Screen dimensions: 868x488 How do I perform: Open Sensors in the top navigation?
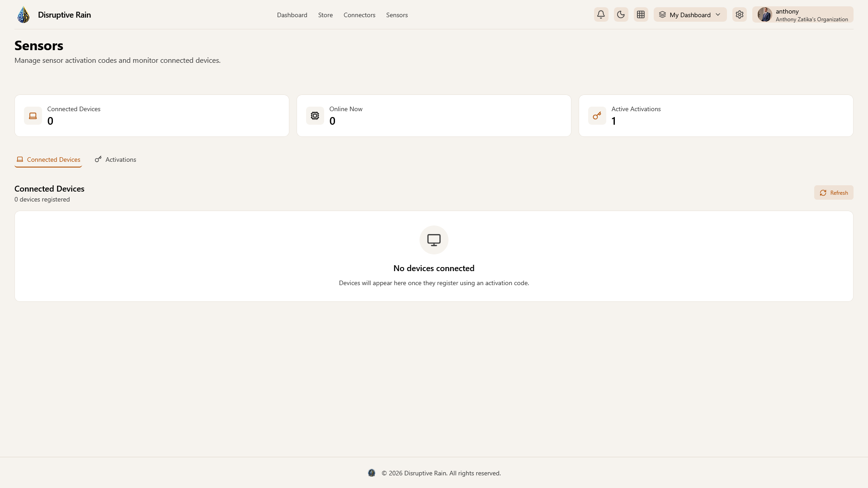[x=397, y=15]
